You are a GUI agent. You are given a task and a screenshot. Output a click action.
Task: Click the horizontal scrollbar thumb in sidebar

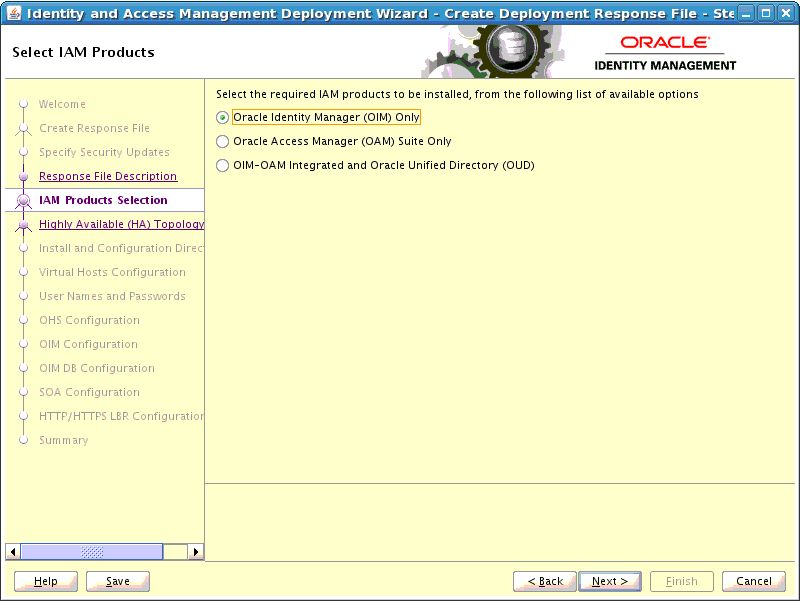click(x=92, y=552)
